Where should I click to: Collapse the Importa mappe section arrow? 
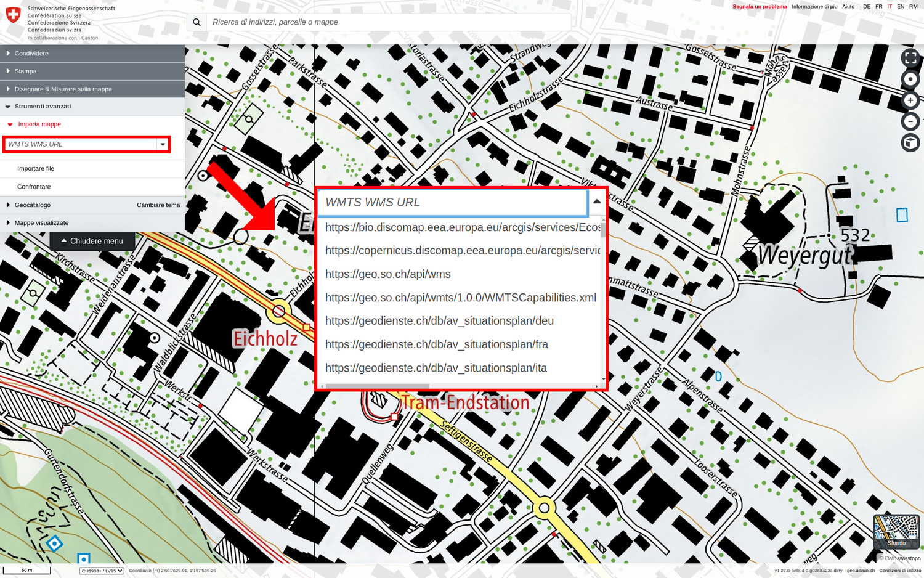point(9,124)
